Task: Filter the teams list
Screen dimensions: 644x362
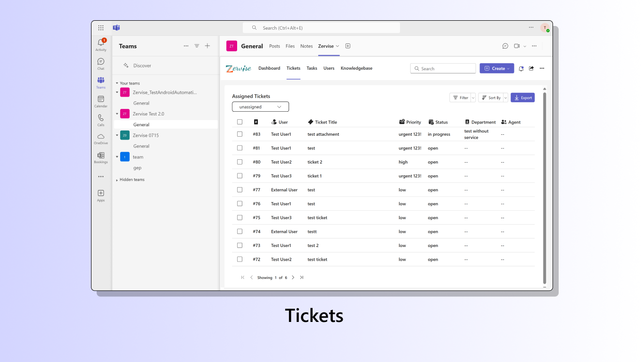Action: (197, 46)
